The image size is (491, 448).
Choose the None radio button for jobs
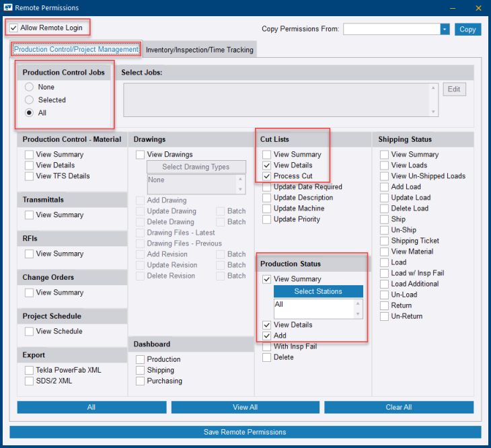(x=30, y=87)
